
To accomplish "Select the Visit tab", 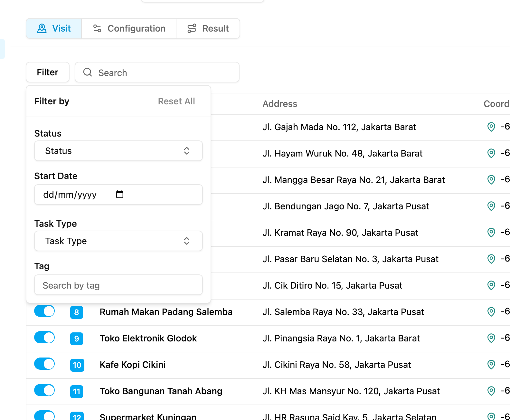I will [54, 28].
